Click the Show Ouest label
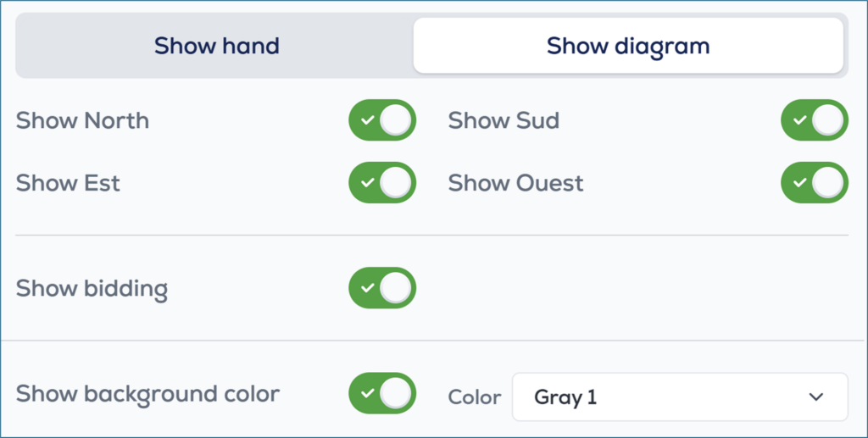868x438 pixels. 515,183
